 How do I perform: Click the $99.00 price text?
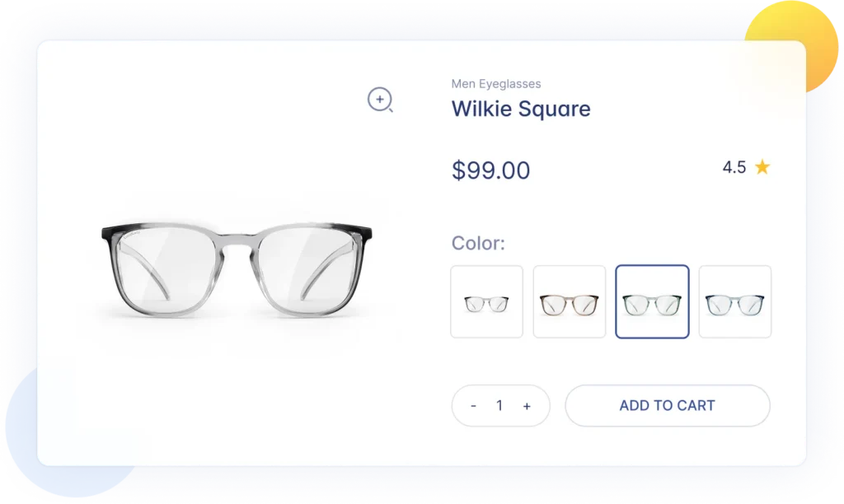491,170
